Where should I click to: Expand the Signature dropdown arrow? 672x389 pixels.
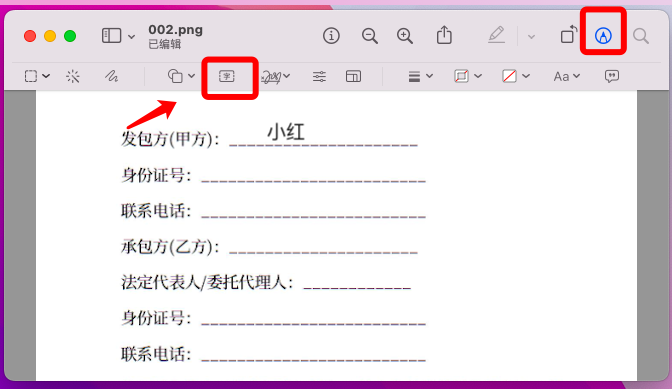coord(287,76)
